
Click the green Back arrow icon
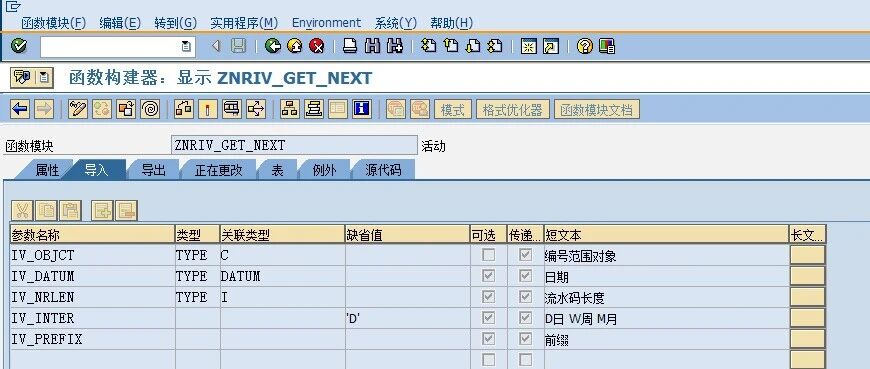pyautogui.click(x=272, y=46)
